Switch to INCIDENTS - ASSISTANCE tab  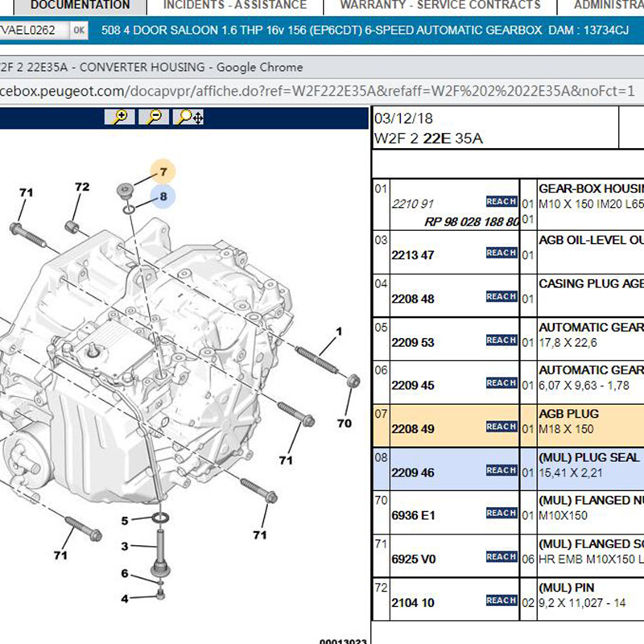coord(234,6)
